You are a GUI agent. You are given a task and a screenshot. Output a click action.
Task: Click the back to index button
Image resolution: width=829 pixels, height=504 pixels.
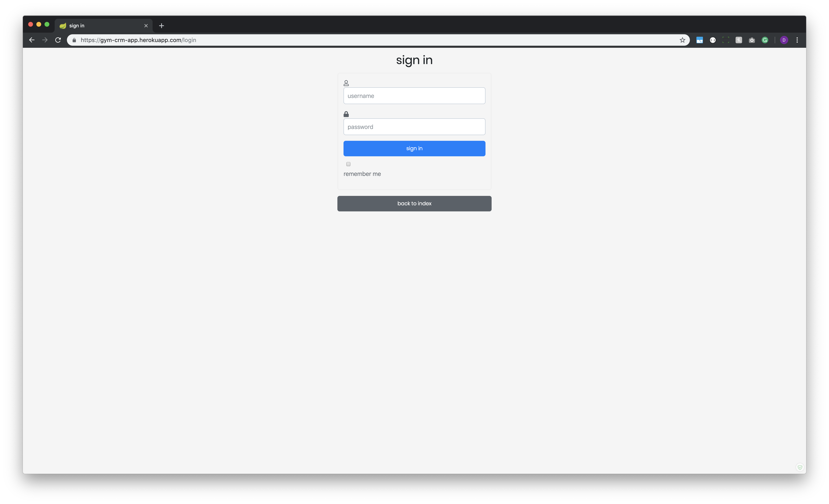click(x=414, y=203)
